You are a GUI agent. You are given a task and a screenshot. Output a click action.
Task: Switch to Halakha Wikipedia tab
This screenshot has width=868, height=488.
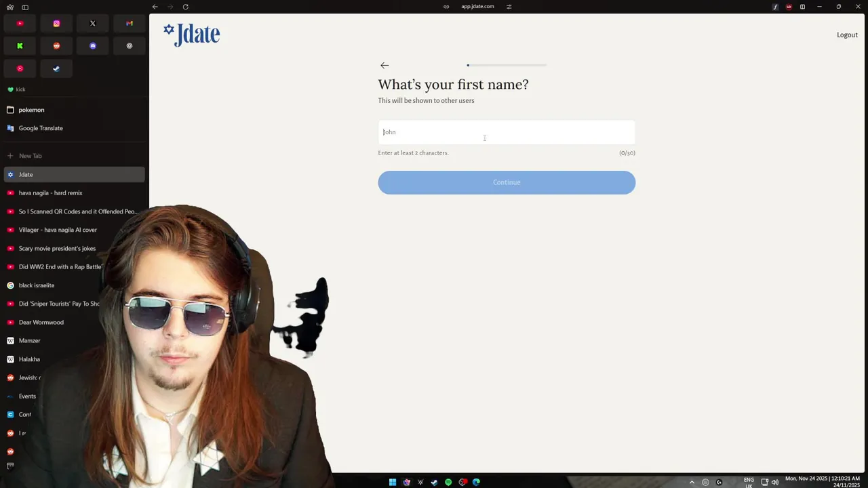pyautogui.click(x=31, y=359)
